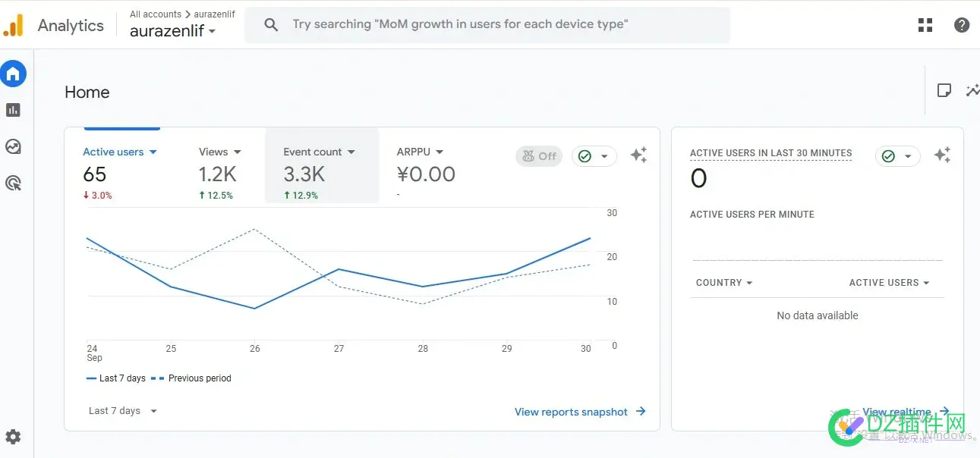Open the Home icon in sidebar

pyautogui.click(x=13, y=74)
